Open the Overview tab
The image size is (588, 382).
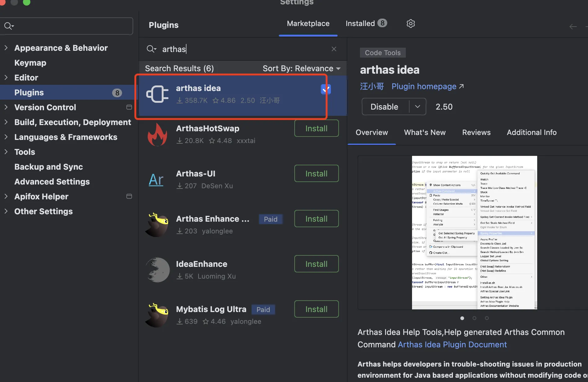tap(372, 132)
